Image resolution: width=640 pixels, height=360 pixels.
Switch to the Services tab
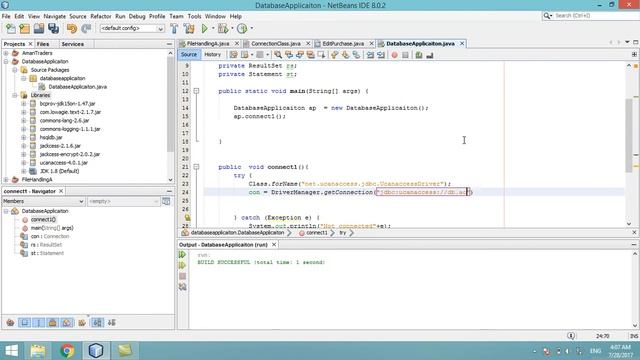coord(73,44)
